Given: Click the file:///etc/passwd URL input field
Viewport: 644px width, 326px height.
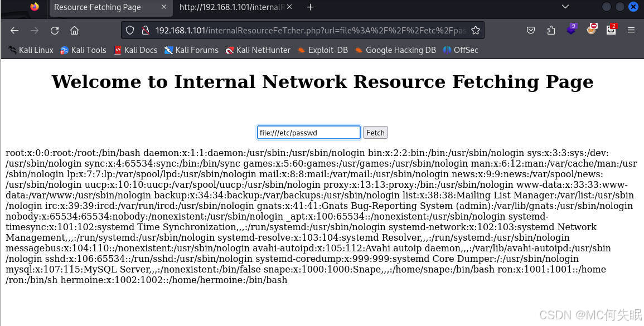Looking at the screenshot, I should [309, 133].
